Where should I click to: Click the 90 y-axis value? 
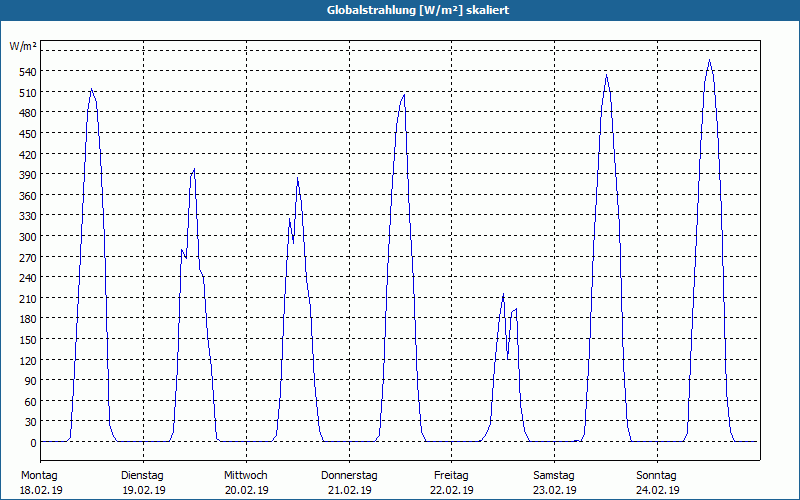(31, 382)
